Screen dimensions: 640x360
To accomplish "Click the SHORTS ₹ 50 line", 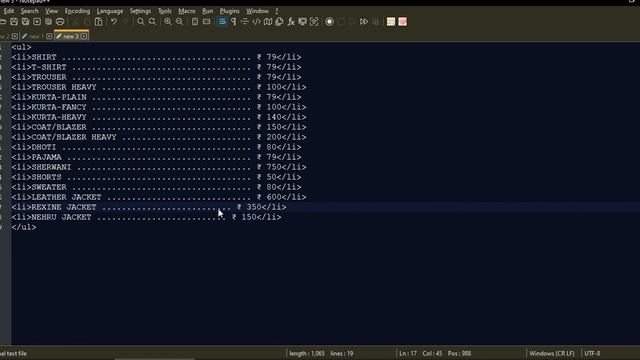I will tap(156, 177).
